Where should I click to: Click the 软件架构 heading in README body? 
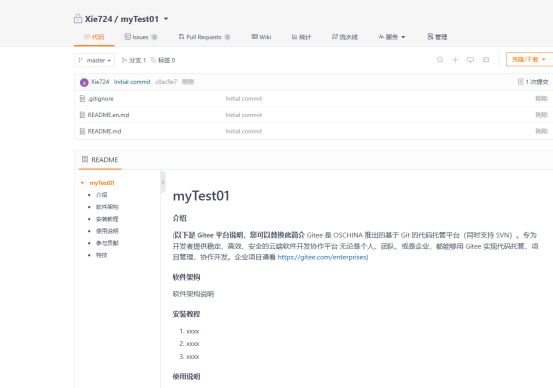186,277
